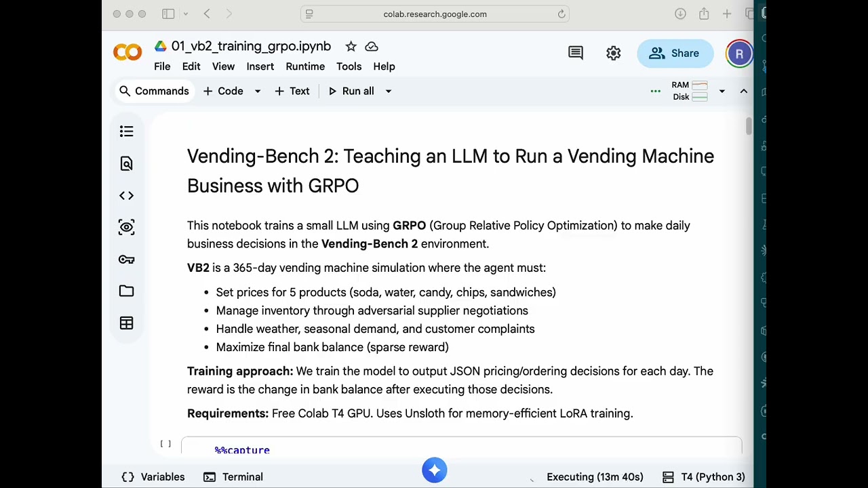Open the Secrets key panel
Viewport: 868px width, 488px height.
coord(127,259)
